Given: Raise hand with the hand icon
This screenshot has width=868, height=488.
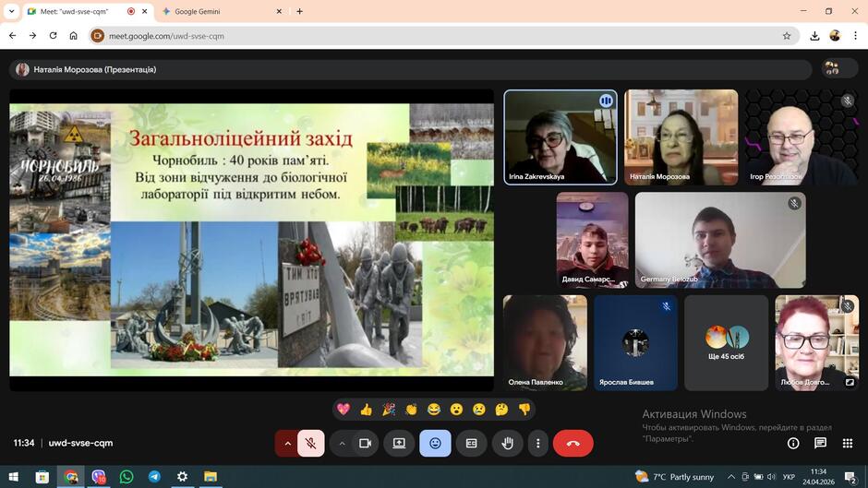Looking at the screenshot, I should [x=507, y=443].
